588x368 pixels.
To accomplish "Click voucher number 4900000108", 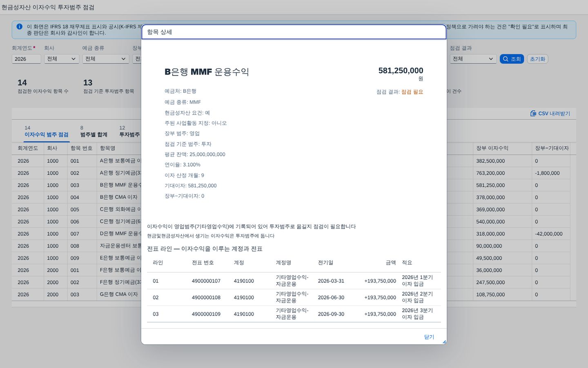I will click(x=206, y=298).
